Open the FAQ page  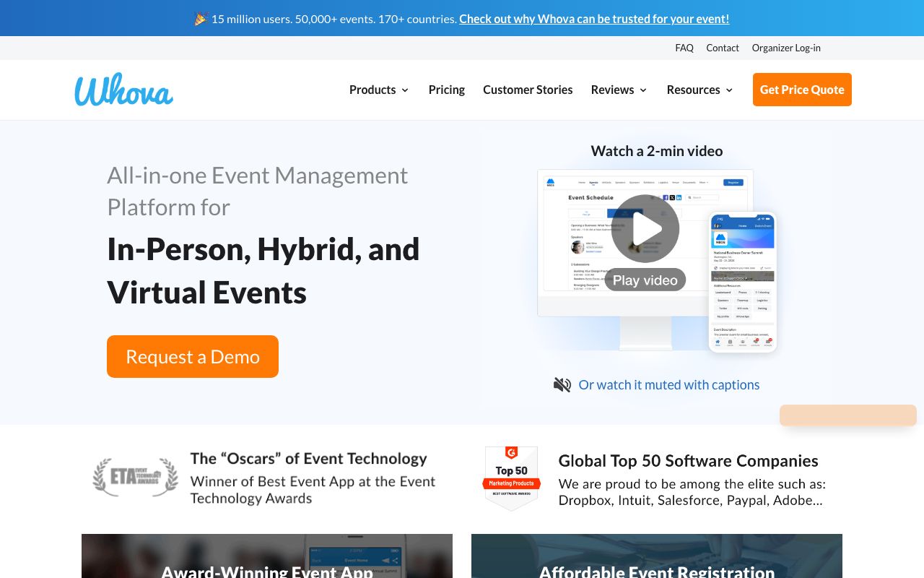click(684, 48)
